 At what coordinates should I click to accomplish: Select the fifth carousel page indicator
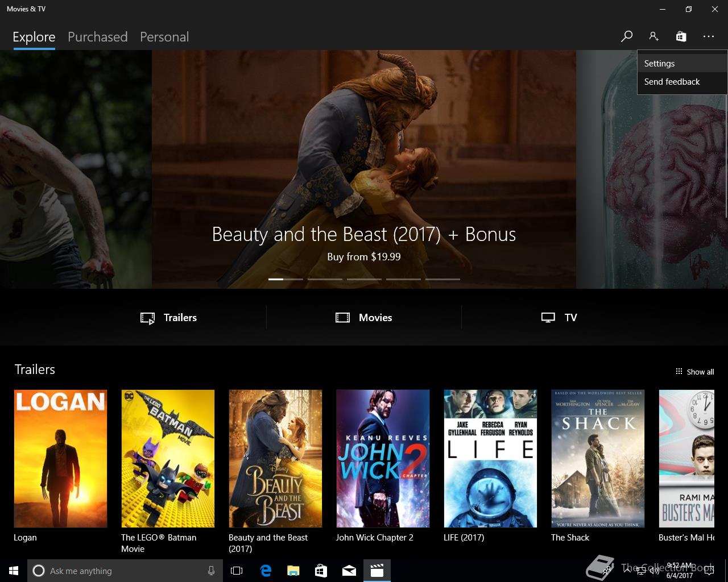(442, 279)
